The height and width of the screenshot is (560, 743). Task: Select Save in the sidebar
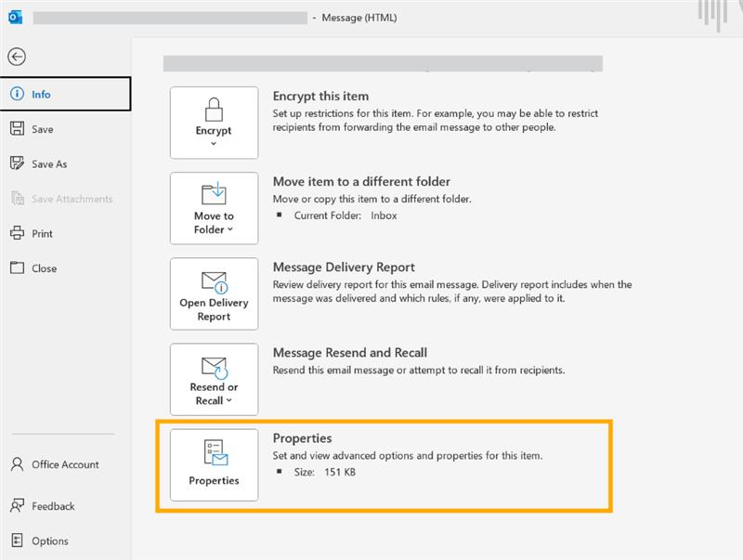pyautogui.click(x=65, y=129)
